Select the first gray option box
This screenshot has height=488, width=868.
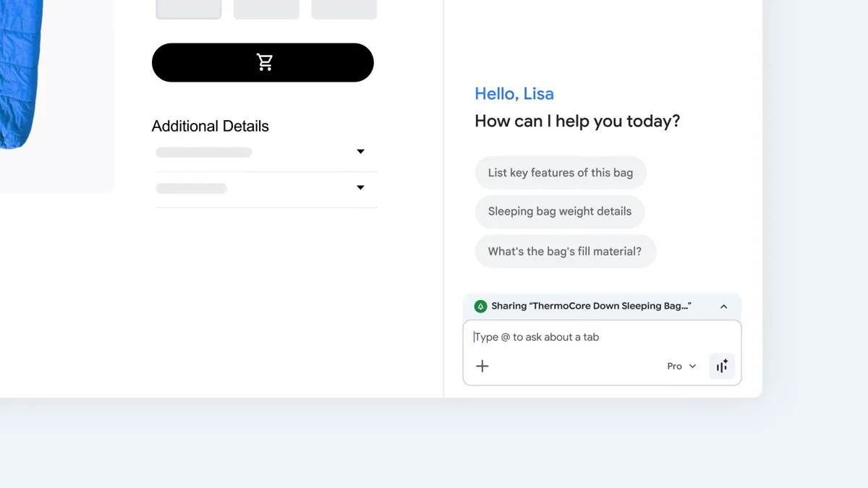pos(189,9)
